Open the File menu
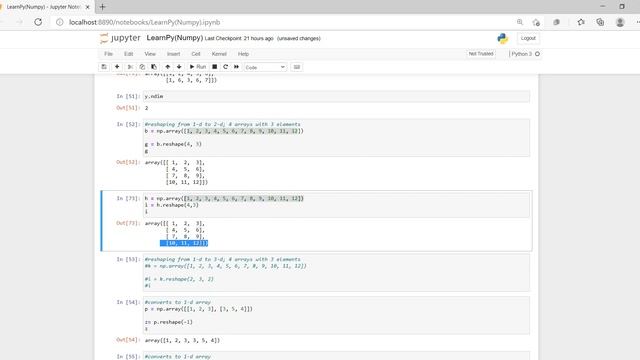 click(x=108, y=54)
